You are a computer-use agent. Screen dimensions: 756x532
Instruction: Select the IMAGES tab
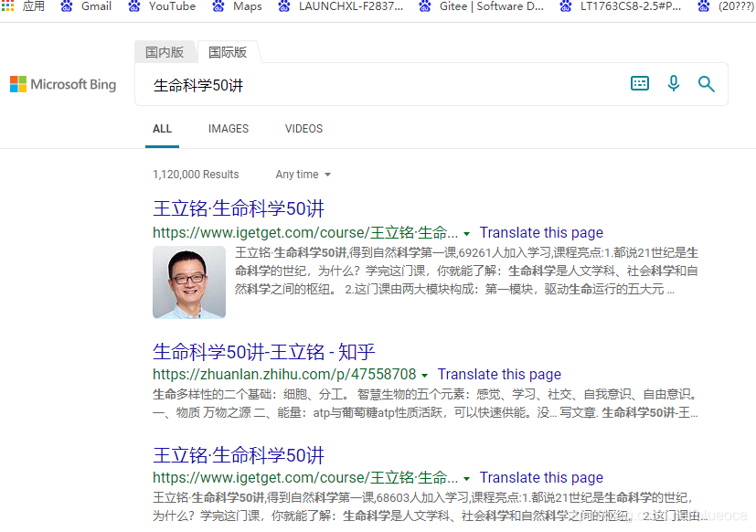point(229,129)
